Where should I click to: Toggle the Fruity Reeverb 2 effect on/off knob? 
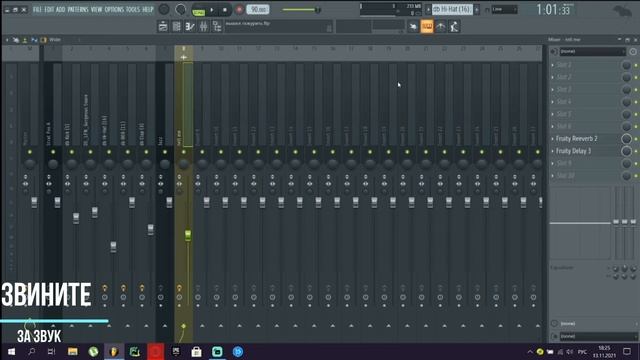point(626,139)
